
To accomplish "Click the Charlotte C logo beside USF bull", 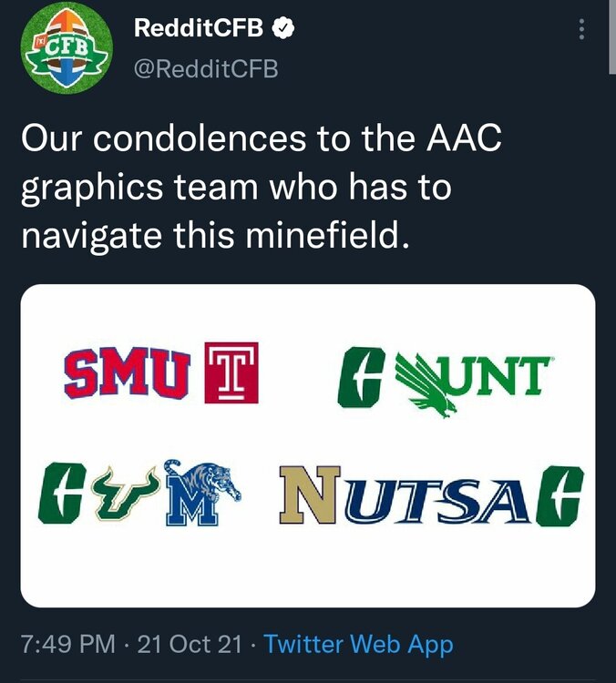I will click(60, 493).
